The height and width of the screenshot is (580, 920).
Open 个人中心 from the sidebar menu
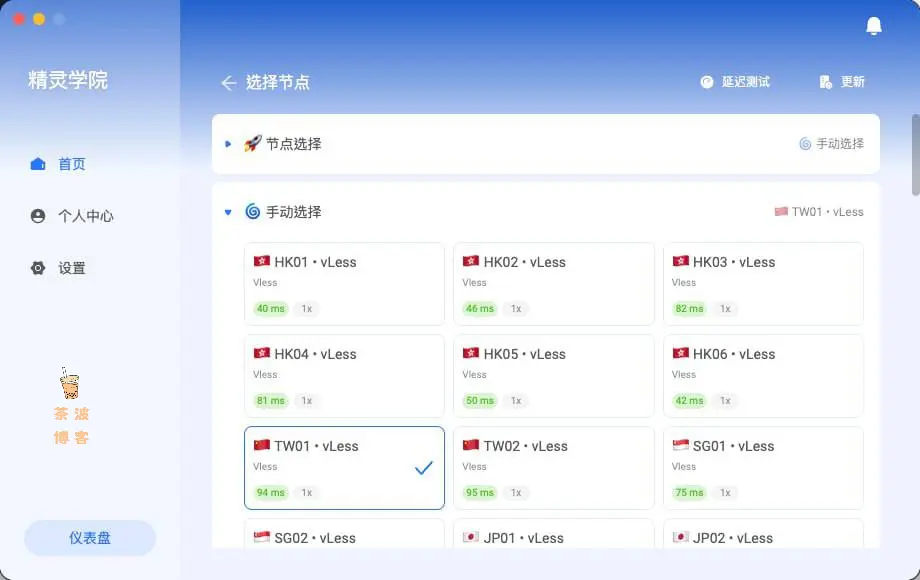(x=77, y=215)
